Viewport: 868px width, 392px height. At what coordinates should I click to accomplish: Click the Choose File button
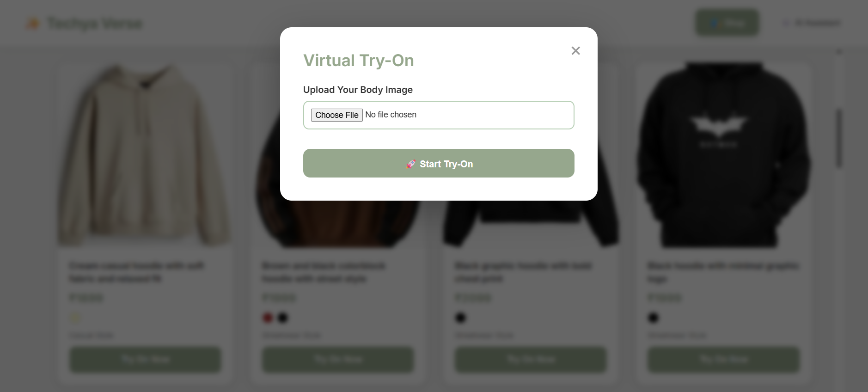[336, 115]
